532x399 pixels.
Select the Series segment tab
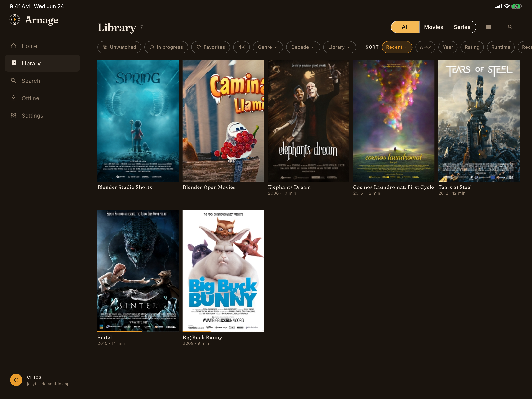pos(462,27)
